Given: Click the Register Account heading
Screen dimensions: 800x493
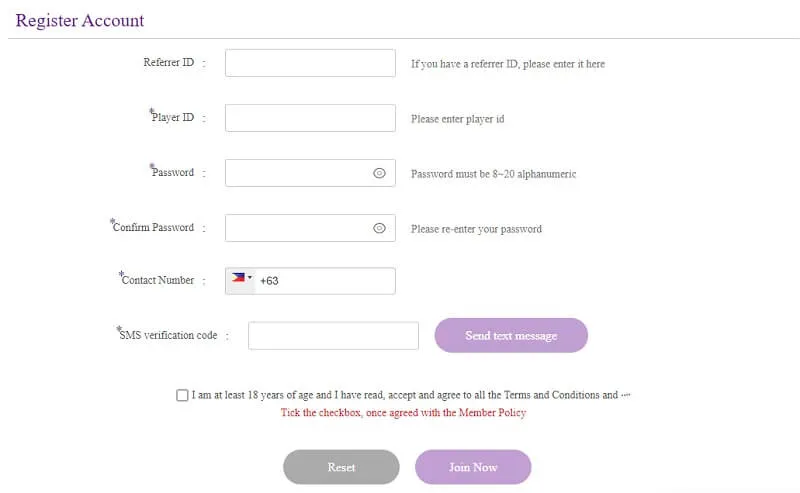Looking at the screenshot, I should (x=80, y=20).
